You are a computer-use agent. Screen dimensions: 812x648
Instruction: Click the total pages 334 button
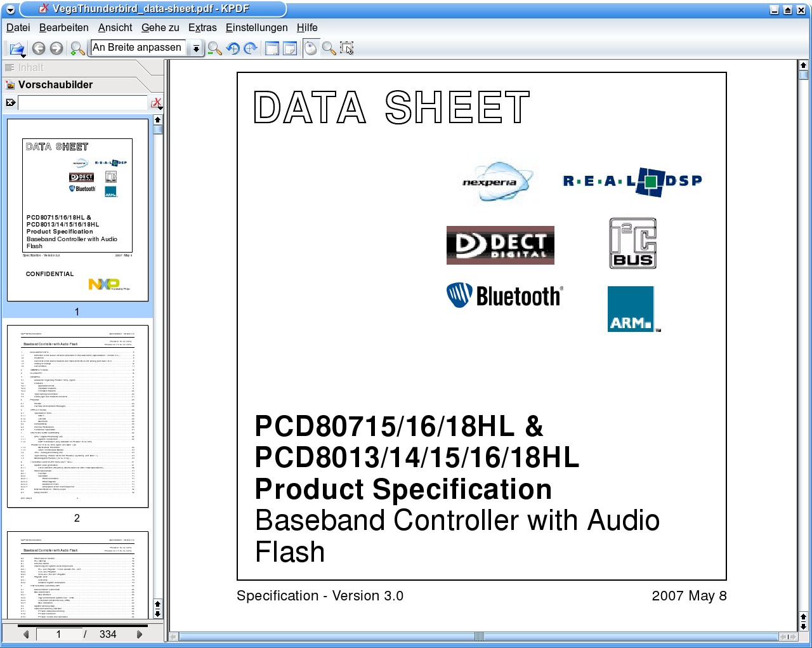click(x=108, y=634)
